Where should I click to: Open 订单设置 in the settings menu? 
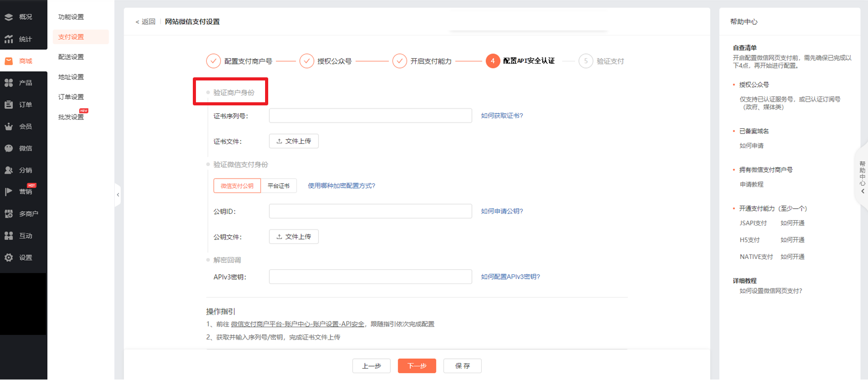click(x=71, y=97)
